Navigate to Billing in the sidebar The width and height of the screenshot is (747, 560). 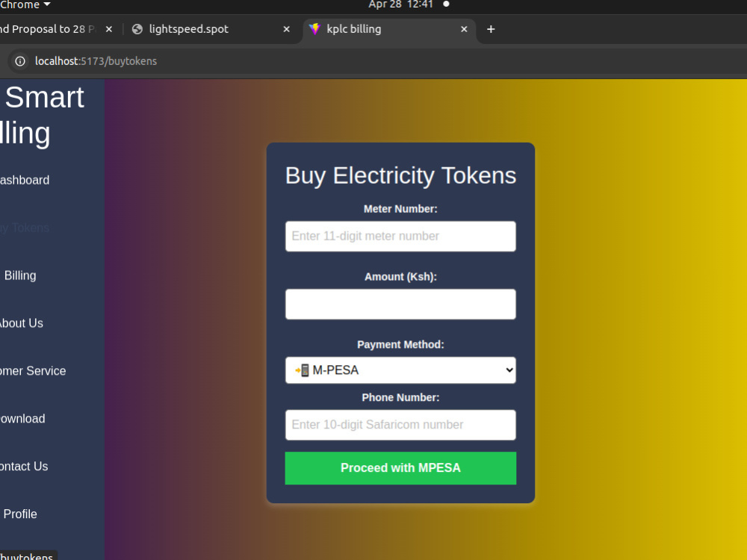(x=19, y=276)
